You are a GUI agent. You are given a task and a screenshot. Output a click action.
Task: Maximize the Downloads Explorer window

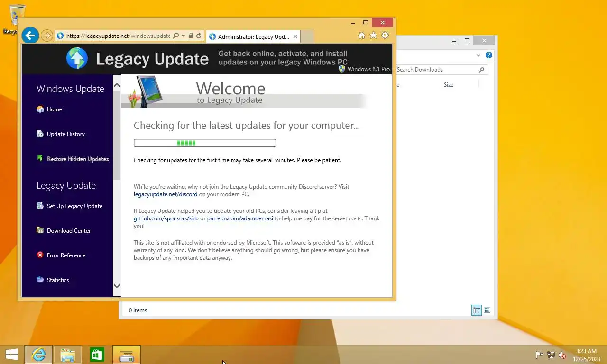coord(467,41)
